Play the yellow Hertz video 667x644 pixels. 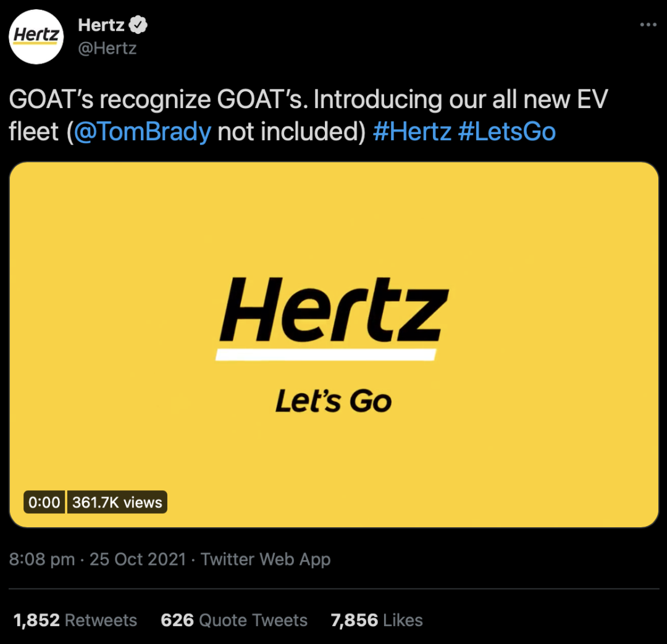[x=334, y=345]
